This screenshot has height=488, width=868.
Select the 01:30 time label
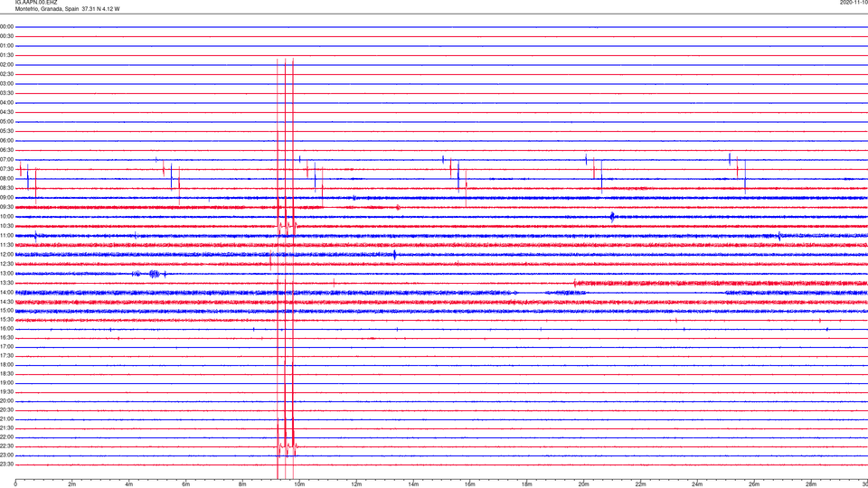[x=7, y=55]
